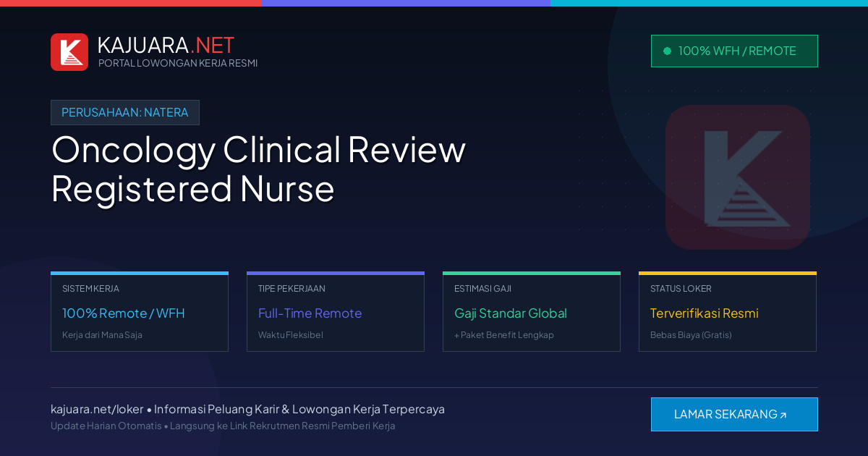Select the green dot in WFH badge
The image size is (868, 456).
pyautogui.click(x=667, y=51)
